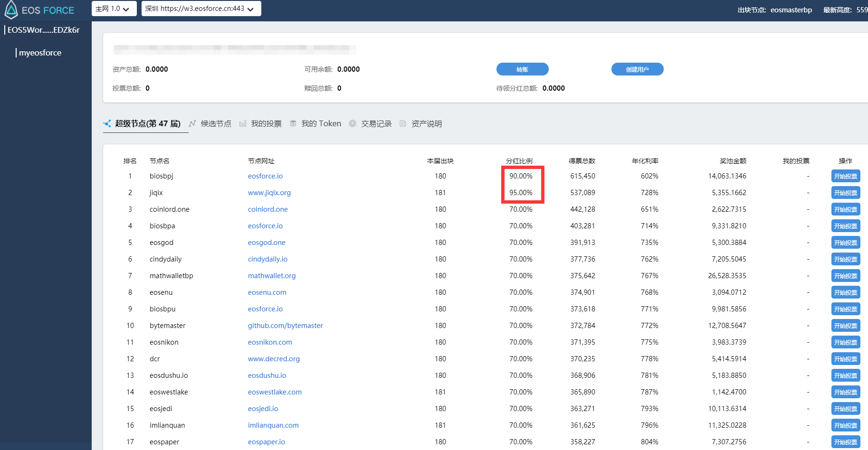Image resolution: width=868 pixels, height=450 pixels.
Task: Click 开始投票 for biosbpu
Action: pos(846,309)
